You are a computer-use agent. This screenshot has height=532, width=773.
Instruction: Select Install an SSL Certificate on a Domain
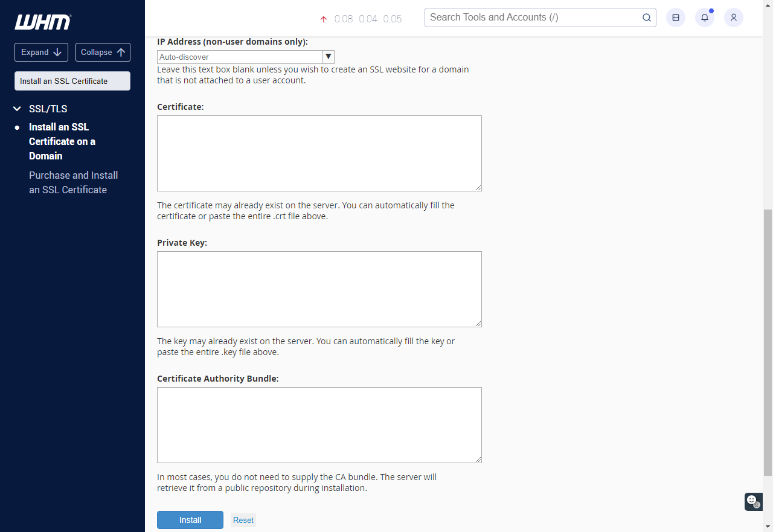point(62,141)
